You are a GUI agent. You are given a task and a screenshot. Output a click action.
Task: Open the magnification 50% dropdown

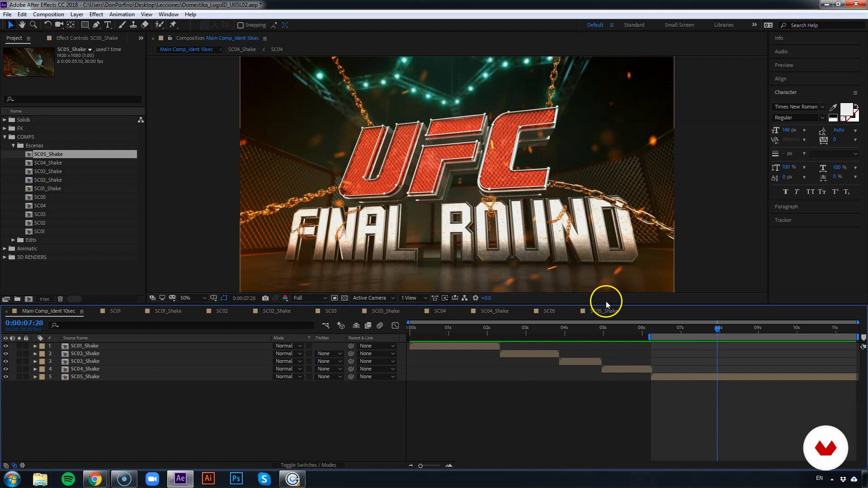tap(193, 298)
